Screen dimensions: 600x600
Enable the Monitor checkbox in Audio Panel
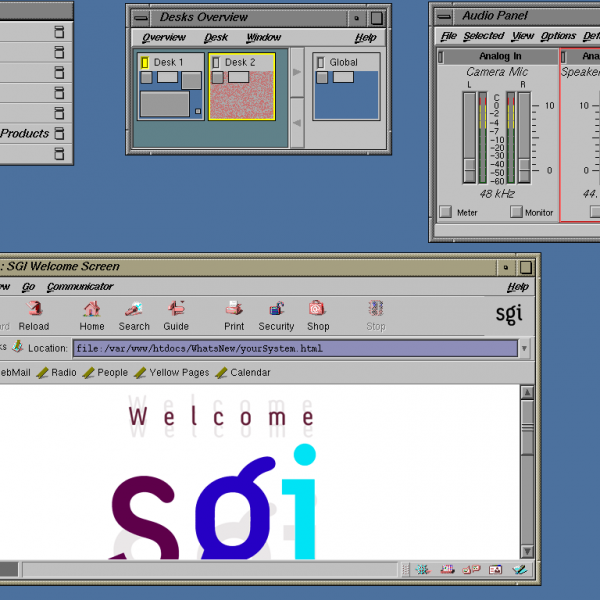coord(516,212)
